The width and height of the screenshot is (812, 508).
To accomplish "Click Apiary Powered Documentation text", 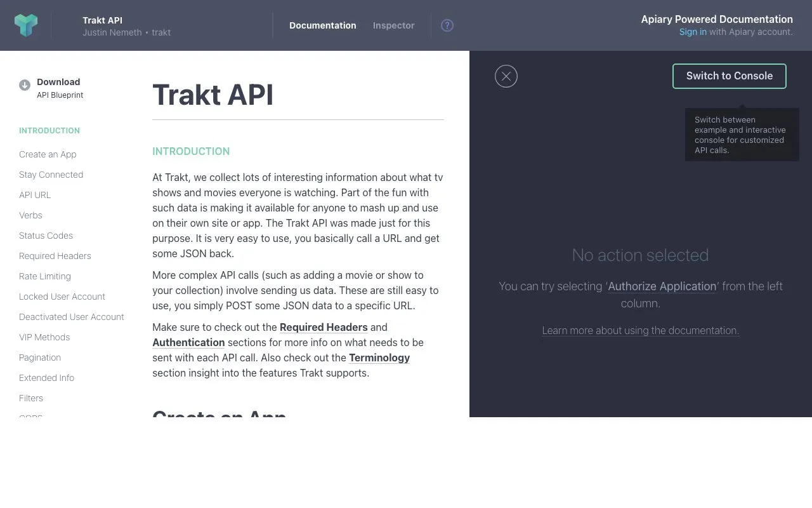I will (717, 19).
